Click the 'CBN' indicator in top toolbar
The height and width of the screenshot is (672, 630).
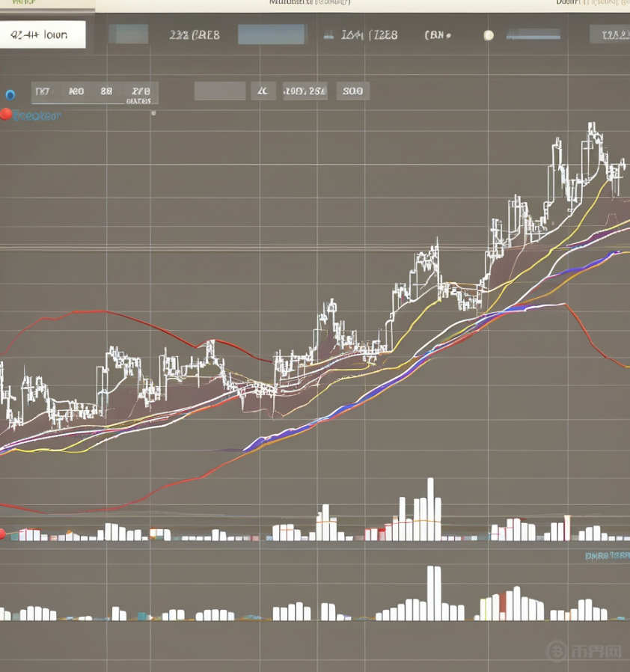[x=437, y=34]
